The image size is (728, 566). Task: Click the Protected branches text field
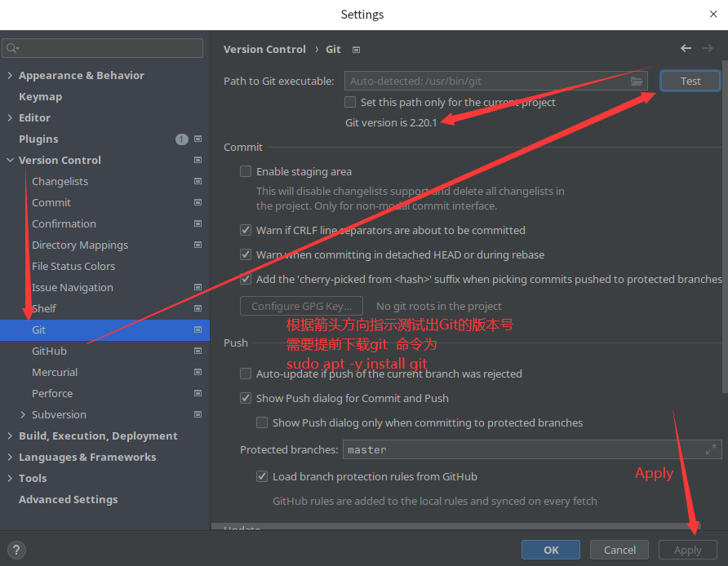532,449
